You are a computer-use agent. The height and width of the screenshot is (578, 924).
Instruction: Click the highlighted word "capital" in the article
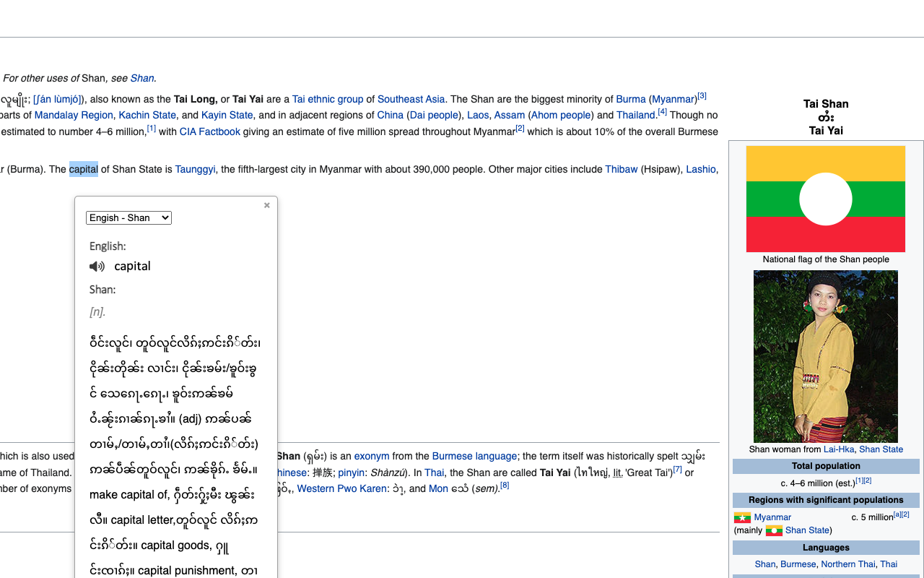click(x=84, y=169)
